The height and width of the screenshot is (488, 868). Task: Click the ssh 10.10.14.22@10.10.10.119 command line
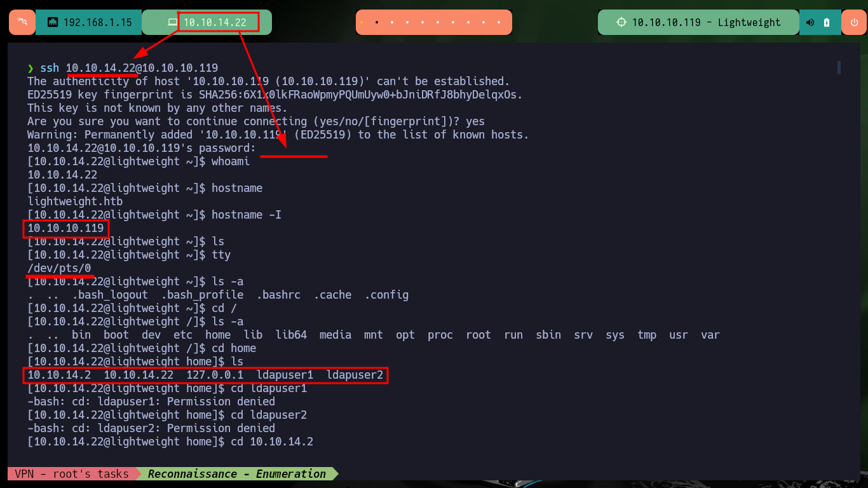point(123,68)
